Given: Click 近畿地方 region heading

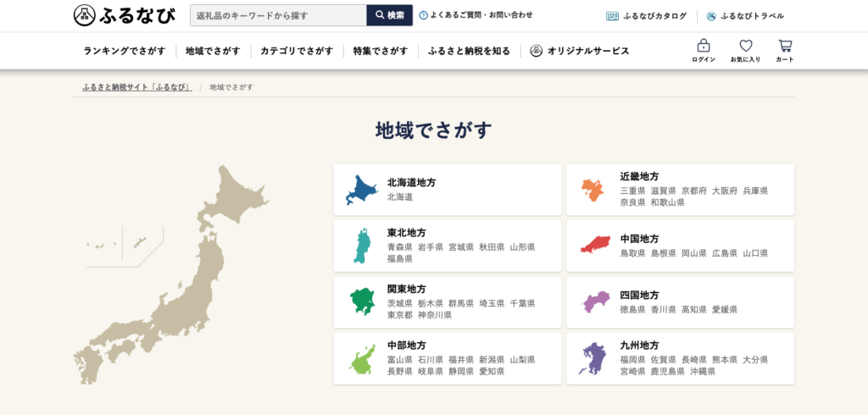Looking at the screenshot, I should pos(639,176).
